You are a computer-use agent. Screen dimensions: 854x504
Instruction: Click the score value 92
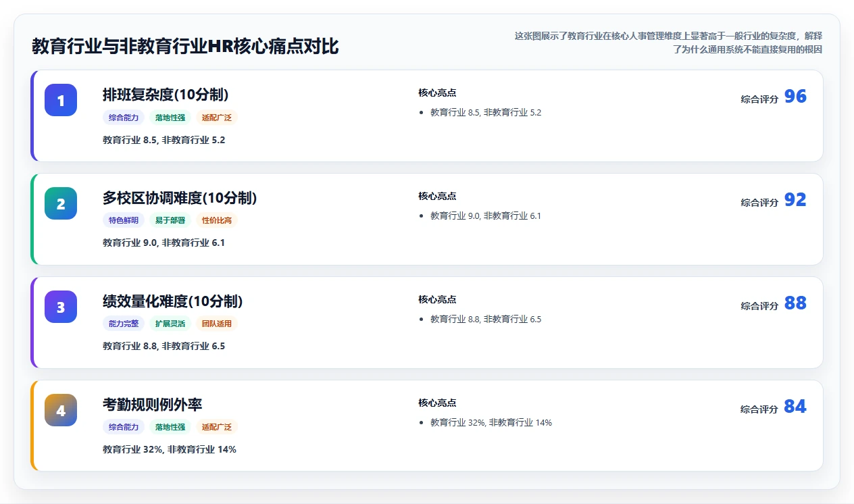[x=795, y=200]
